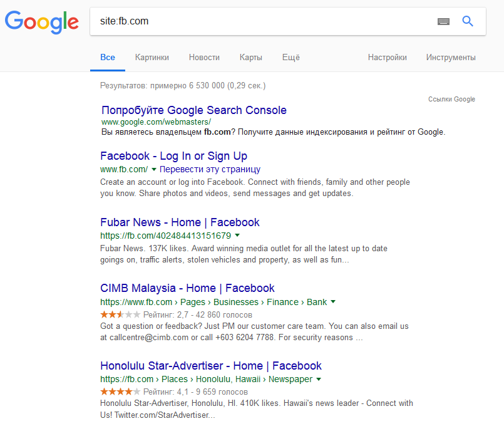This screenshot has width=504, height=431.
Task: Switch to the Новости tab
Action: 204,57
